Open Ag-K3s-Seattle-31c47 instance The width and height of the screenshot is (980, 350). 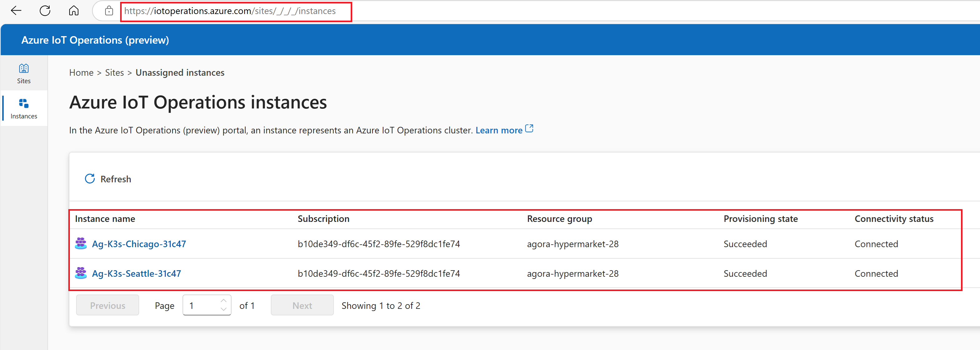tap(137, 274)
